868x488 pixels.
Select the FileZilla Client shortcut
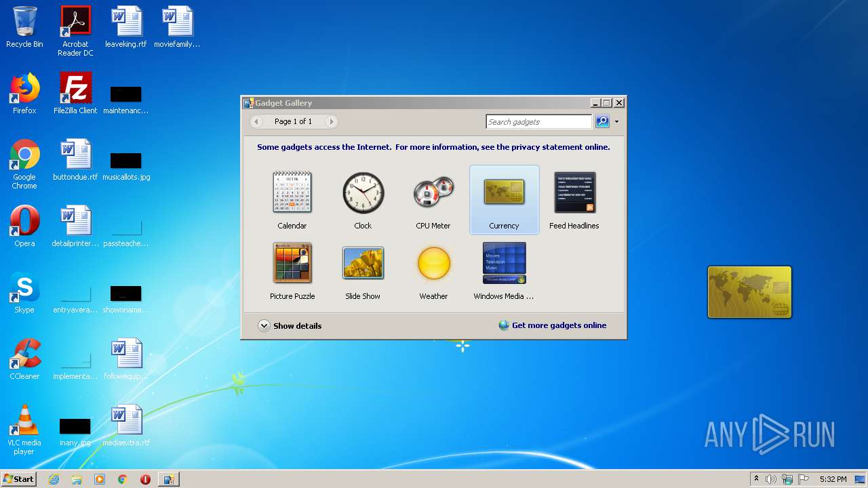pos(75,94)
